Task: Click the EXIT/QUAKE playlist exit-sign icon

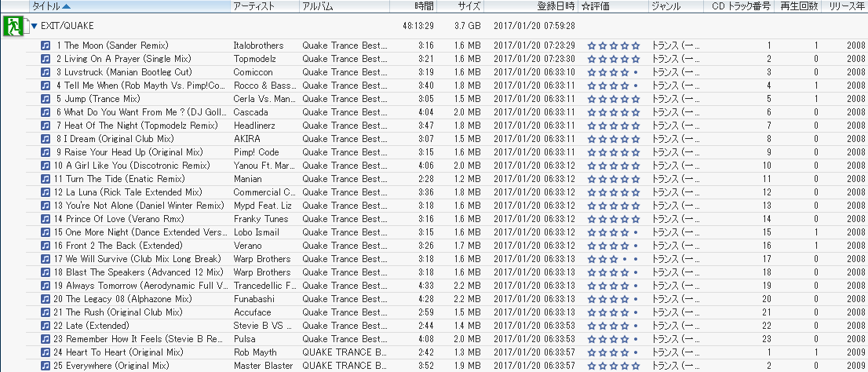Action: 13,26
